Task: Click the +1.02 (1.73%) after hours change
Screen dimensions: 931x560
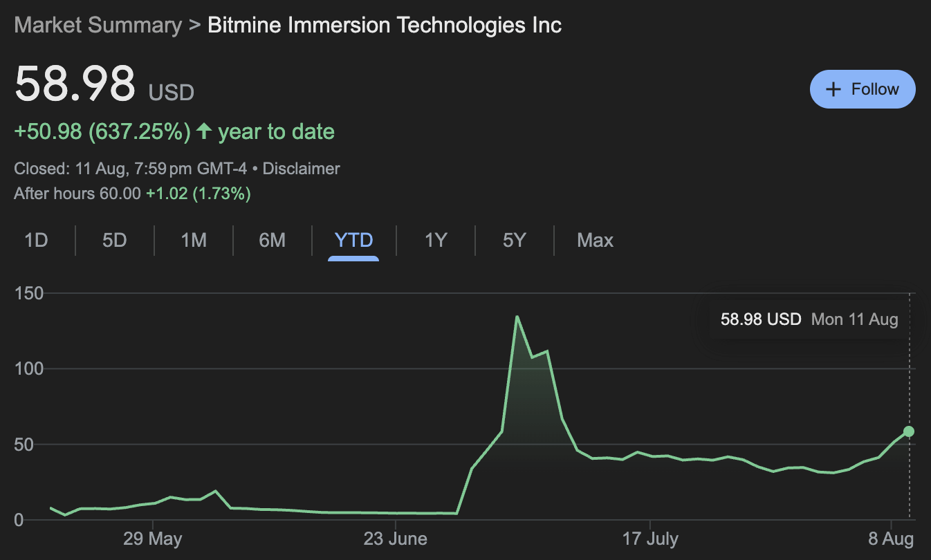Action: (199, 194)
